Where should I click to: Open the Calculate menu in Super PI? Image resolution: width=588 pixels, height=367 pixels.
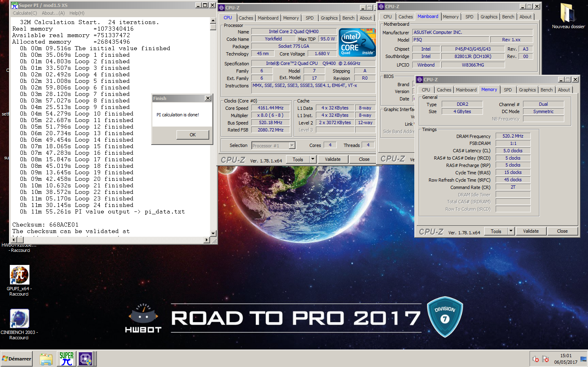coord(25,13)
